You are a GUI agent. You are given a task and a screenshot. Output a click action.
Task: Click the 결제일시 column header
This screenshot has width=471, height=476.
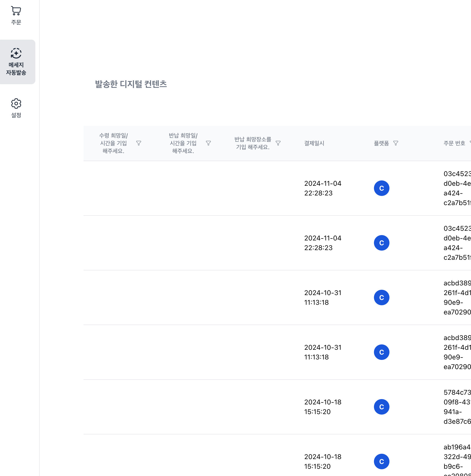314,143
